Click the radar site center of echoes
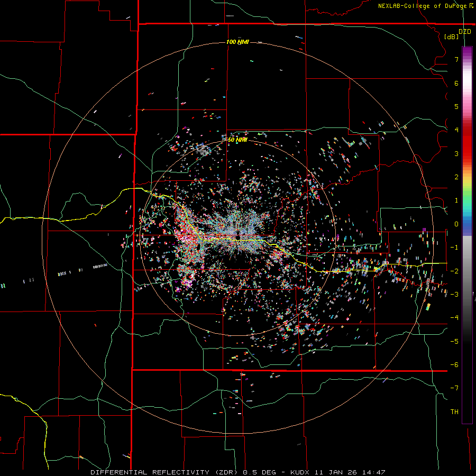Screen dimensions: 476x476 pos(238,237)
